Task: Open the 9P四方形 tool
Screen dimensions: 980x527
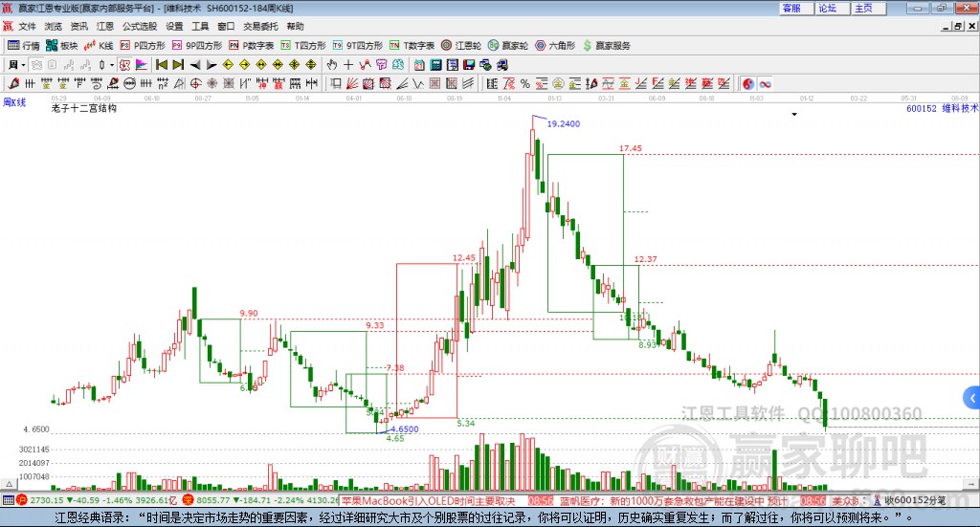Action: coord(197,46)
